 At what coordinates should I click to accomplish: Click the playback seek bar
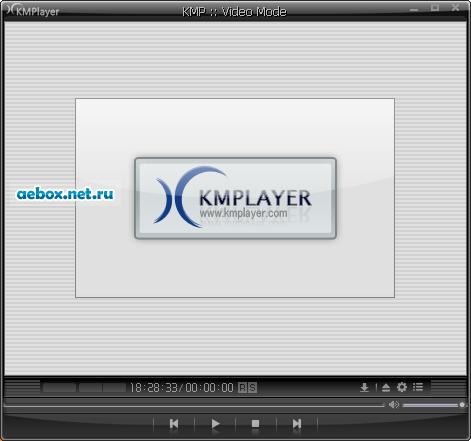(193, 405)
